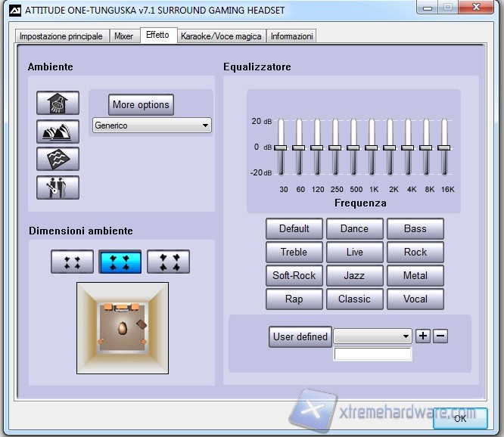The height and width of the screenshot is (437, 504).
Task: Click the More options button
Action: point(141,104)
